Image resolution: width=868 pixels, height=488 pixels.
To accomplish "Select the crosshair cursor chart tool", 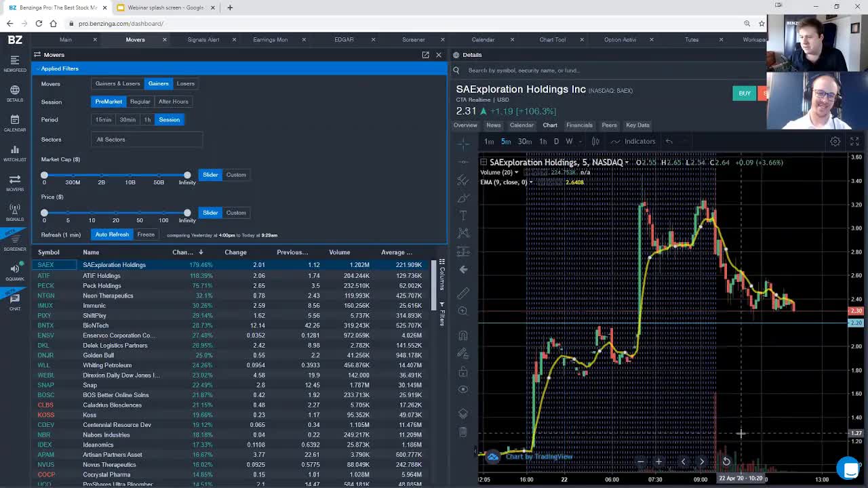I will 463,144.
